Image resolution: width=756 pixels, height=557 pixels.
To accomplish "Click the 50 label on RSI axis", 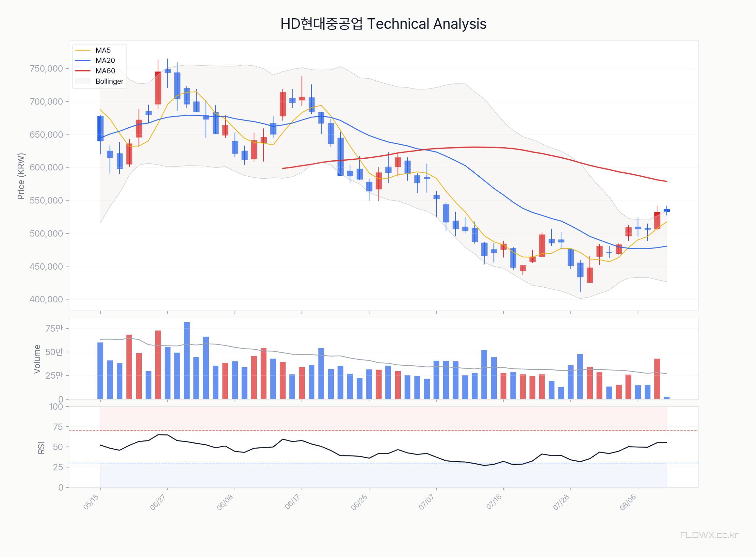I will [58, 447].
